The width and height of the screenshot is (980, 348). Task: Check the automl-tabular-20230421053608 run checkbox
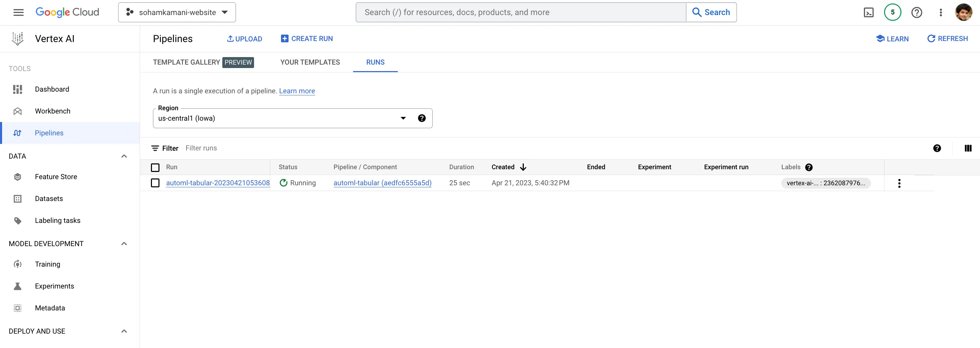[155, 183]
